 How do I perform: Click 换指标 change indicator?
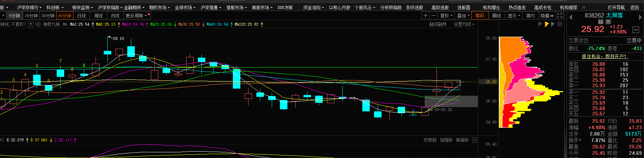click(x=462, y=140)
